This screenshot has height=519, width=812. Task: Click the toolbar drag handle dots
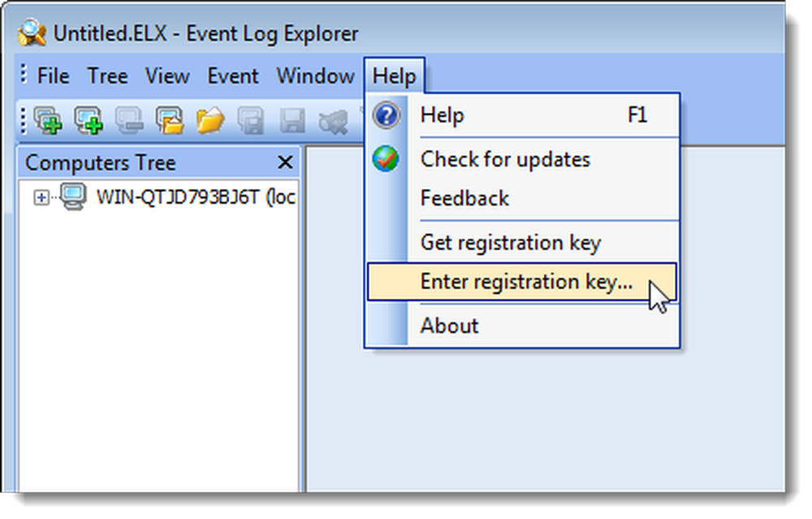coord(24,121)
